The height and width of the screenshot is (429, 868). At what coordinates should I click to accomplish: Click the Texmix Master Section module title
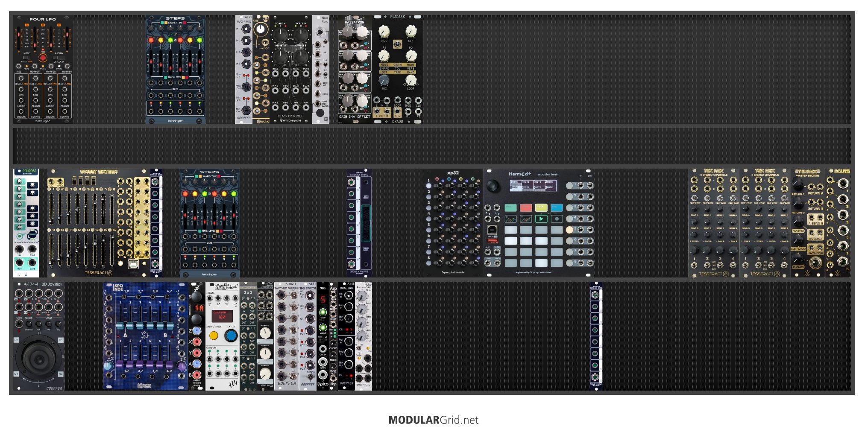click(807, 173)
